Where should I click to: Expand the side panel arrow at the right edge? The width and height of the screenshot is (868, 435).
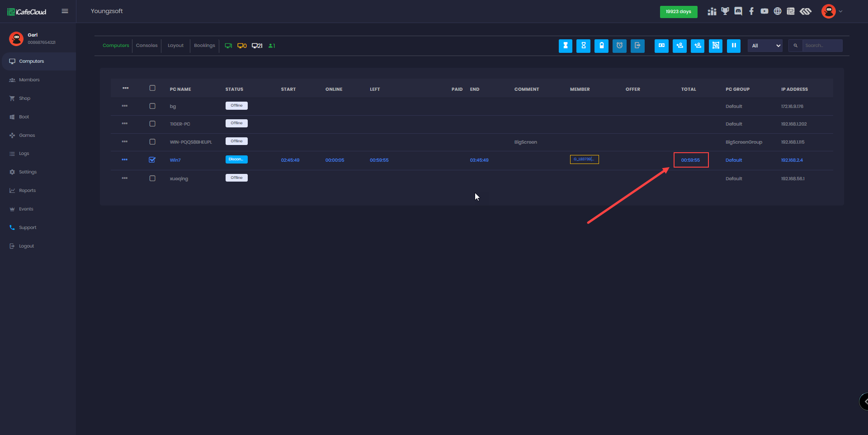864,401
